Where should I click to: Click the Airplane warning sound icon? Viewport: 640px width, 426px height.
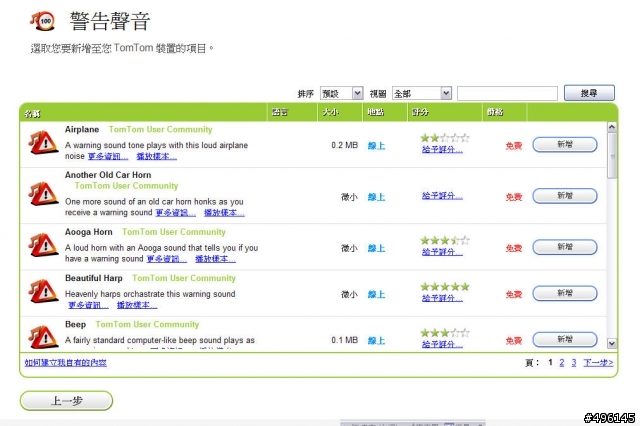pos(43,143)
